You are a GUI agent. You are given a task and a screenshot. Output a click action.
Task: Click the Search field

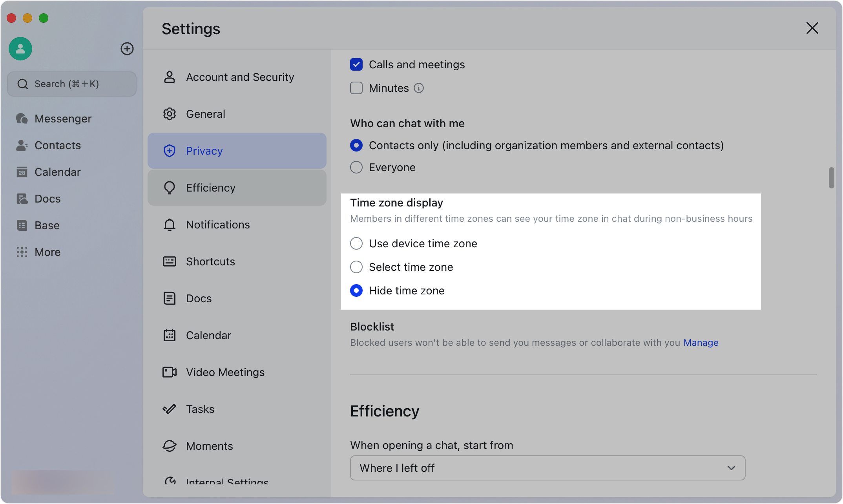tap(72, 84)
